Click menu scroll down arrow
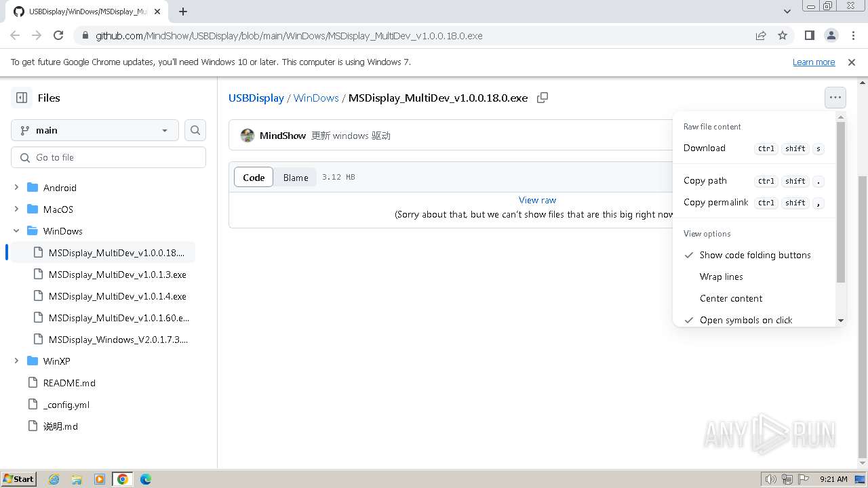Image resolution: width=868 pixels, height=488 pixels. coord(841,321)
